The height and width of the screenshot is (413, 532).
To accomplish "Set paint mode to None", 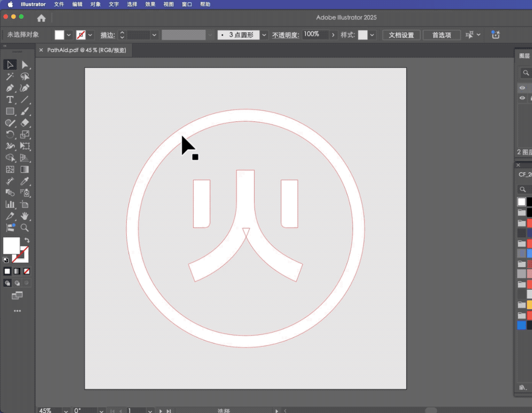I will (x=27, y=271).
